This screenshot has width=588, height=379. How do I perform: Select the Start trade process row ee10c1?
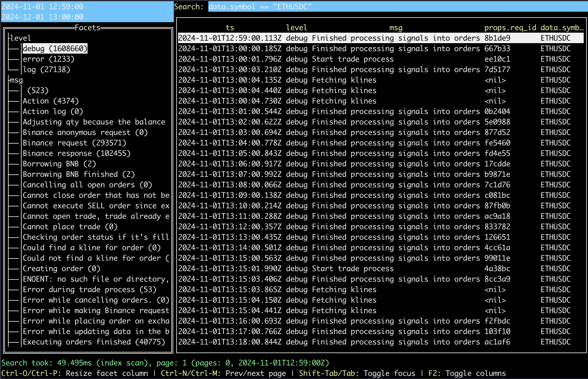coord(380,59)
